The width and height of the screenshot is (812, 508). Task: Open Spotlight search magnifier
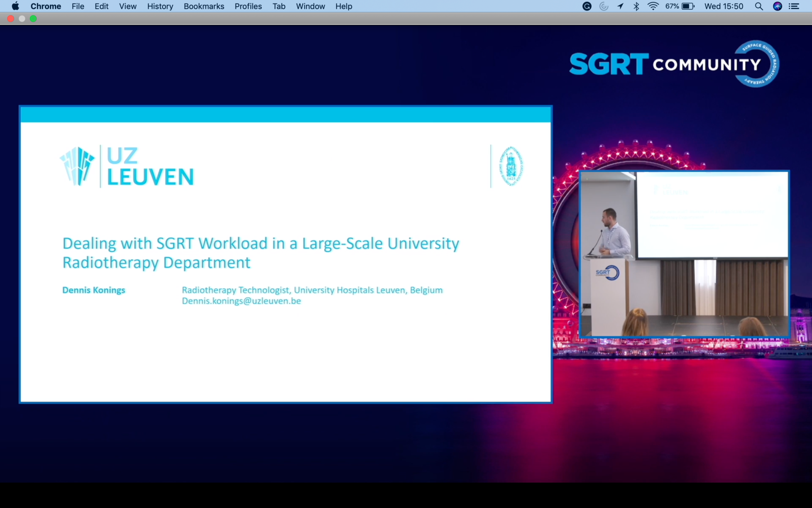[759, 6]
